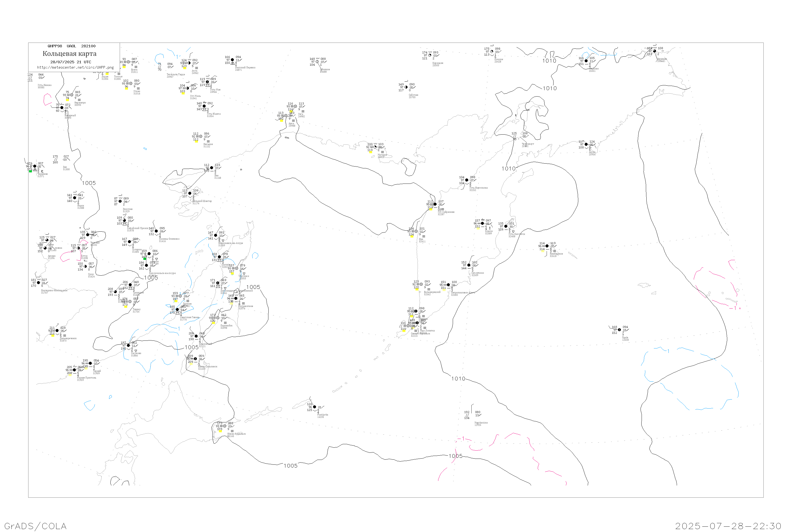Screen dimensions: 798x532
Task: Click the 1005 isobar label near Сосуново
Action: pos(192,347)
